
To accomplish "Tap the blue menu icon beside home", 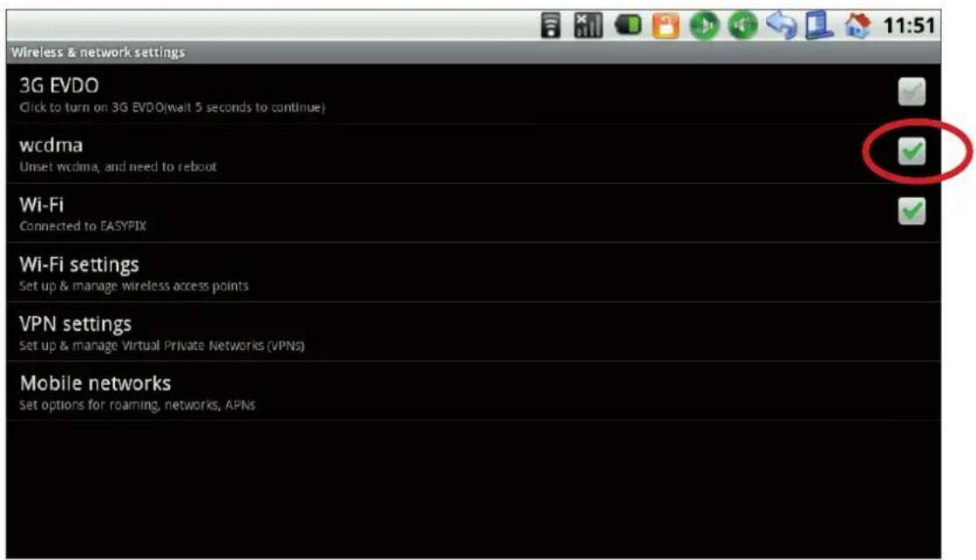I will coord(819,26).
